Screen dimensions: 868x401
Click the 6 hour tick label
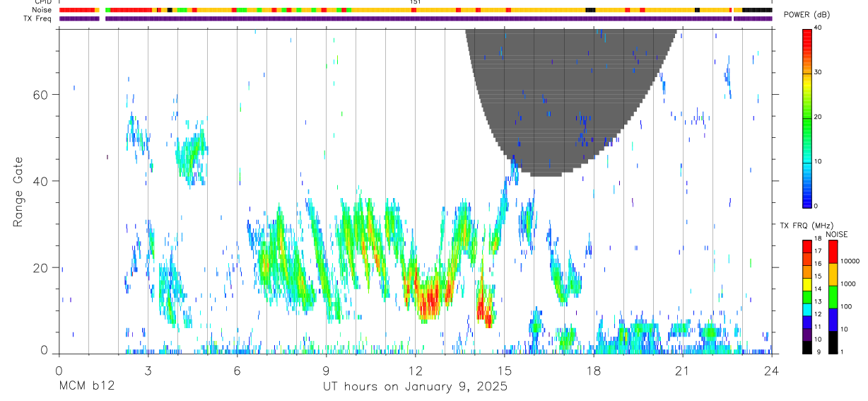(x=237, y=371)
